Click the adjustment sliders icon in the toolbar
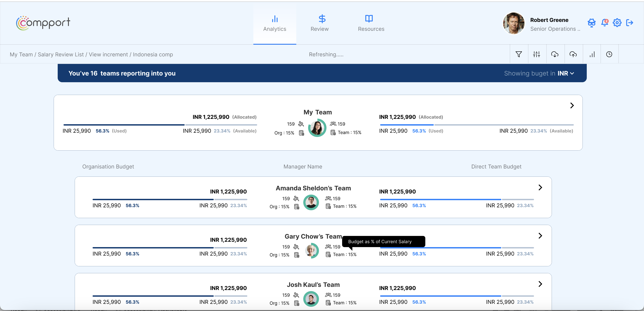 [537, 54]
